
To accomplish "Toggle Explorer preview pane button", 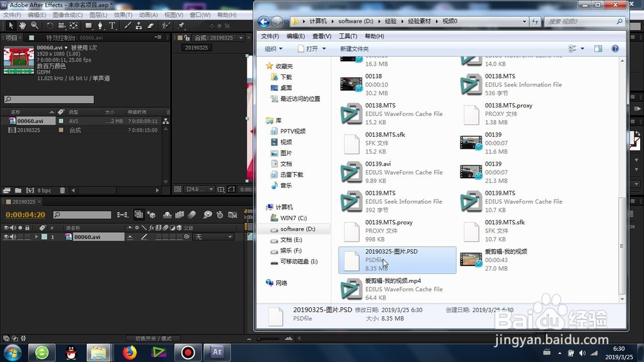I will [x=598, y=48].
